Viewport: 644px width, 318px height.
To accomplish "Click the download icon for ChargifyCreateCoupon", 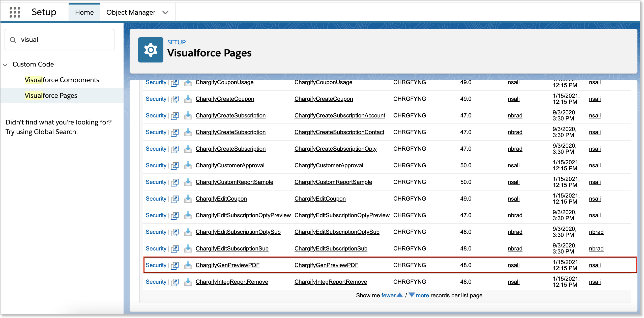I will tap(188, 99).
